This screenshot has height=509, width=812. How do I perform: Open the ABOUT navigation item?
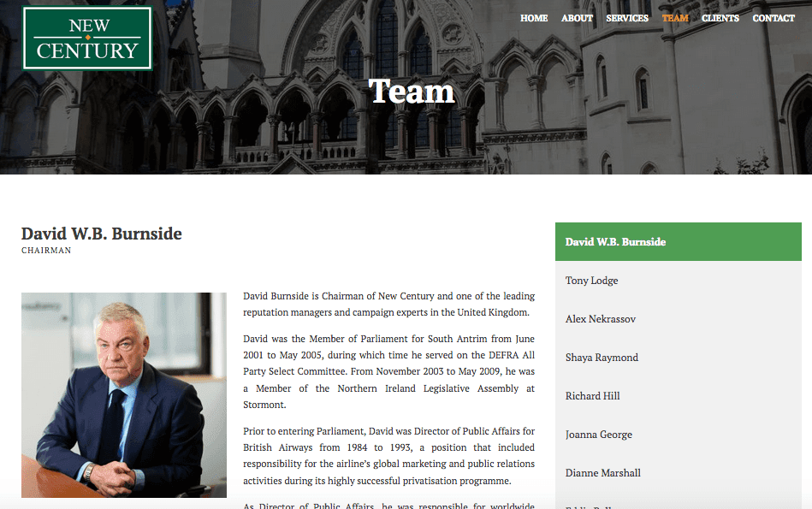click(577, 18)
